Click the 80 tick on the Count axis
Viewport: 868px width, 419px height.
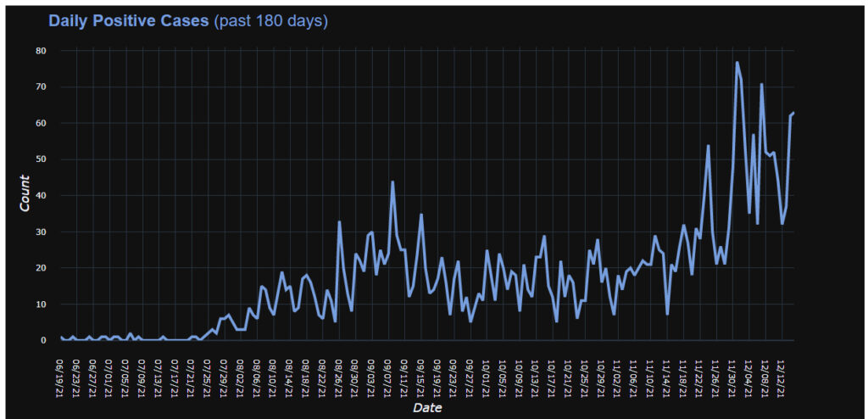click(x=41, y=51)
